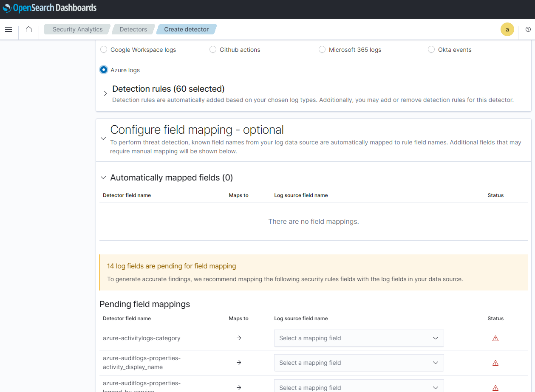
Task: Open the help icon on the right
Action: point(527,29)
